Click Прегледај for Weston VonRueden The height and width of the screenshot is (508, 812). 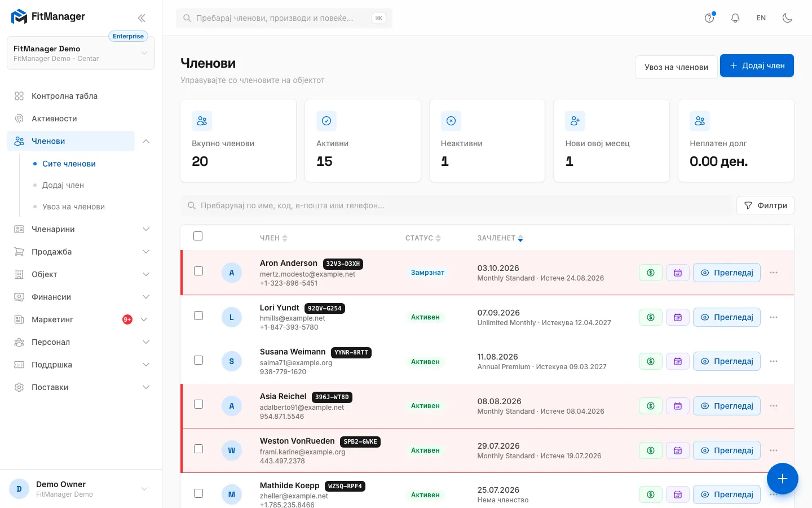727,450
